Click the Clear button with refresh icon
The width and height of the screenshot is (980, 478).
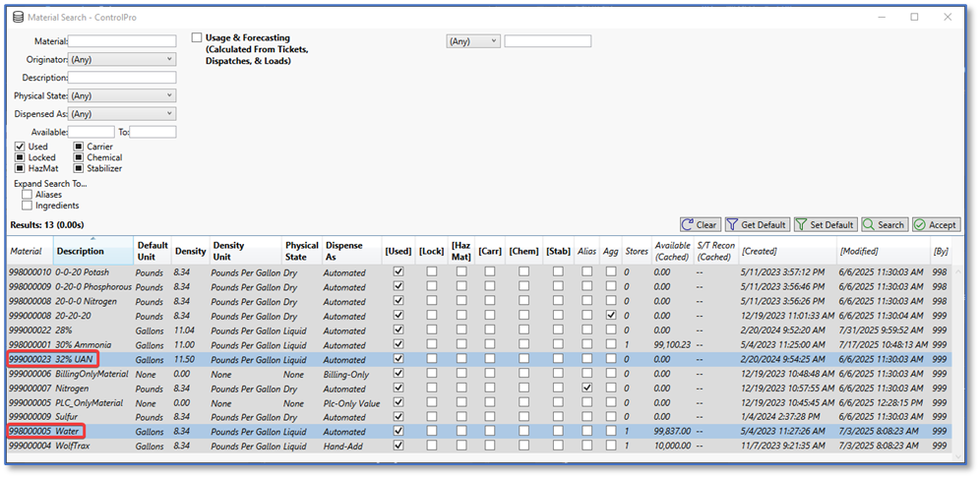point(700,224)
